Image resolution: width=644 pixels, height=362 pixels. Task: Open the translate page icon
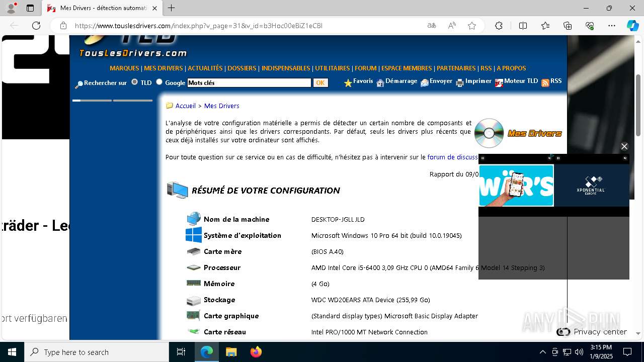point(431,26)
